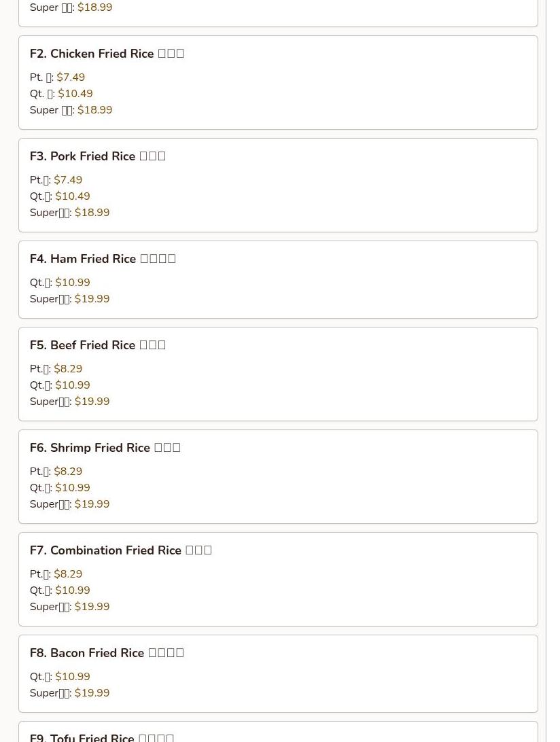The image size is (560, 742).
Task: Choose Beef Fried Rice Pt. $8.29 option
Action: point(56,369)
